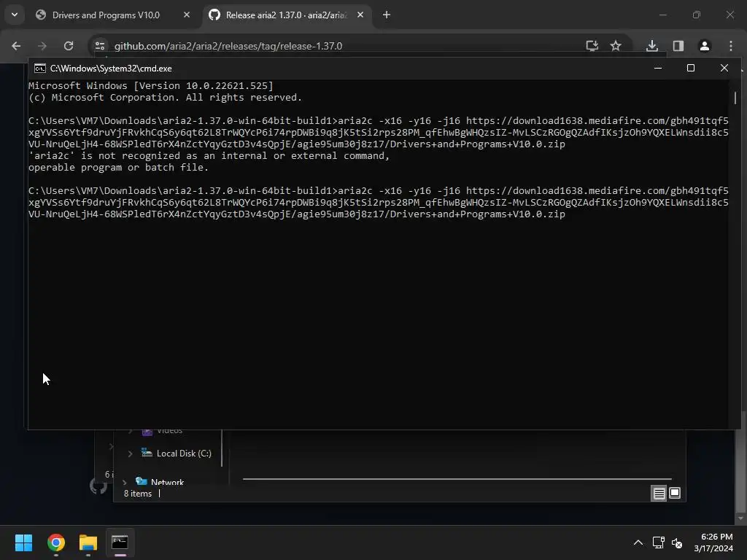Viewport: 747px width, 560px height.
Task: Open a new Chrome tab
Action: click(387, 15)
